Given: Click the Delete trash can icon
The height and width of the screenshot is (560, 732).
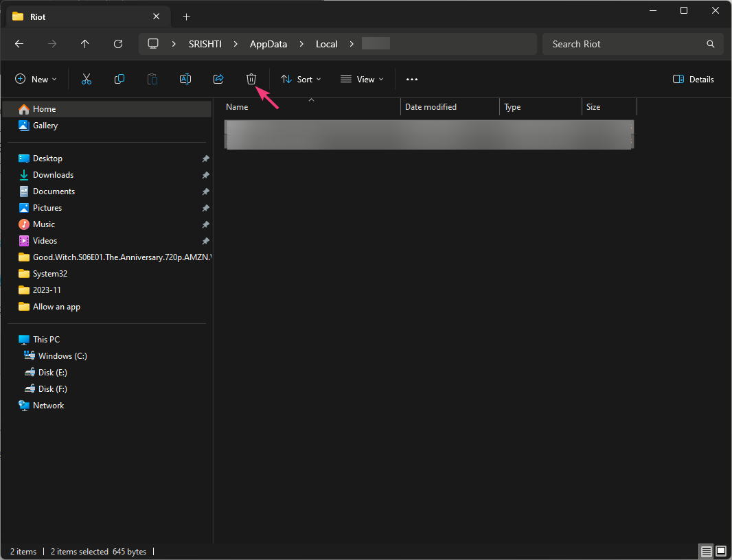Looking at the screenshot, I should point(251,80).
